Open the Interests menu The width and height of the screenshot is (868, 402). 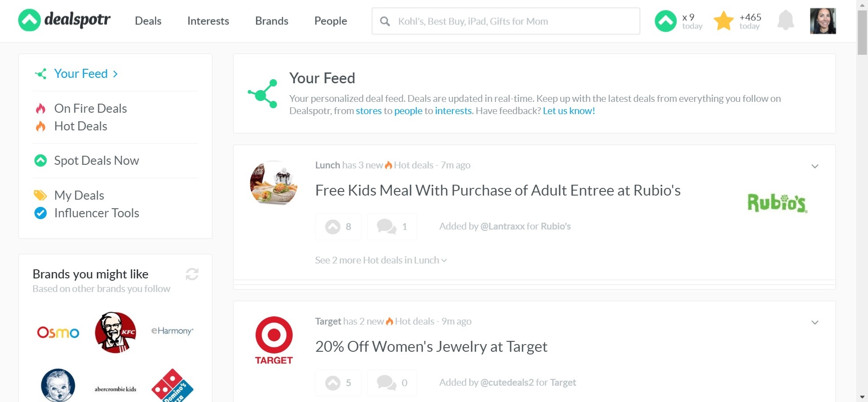click(208, 21)
